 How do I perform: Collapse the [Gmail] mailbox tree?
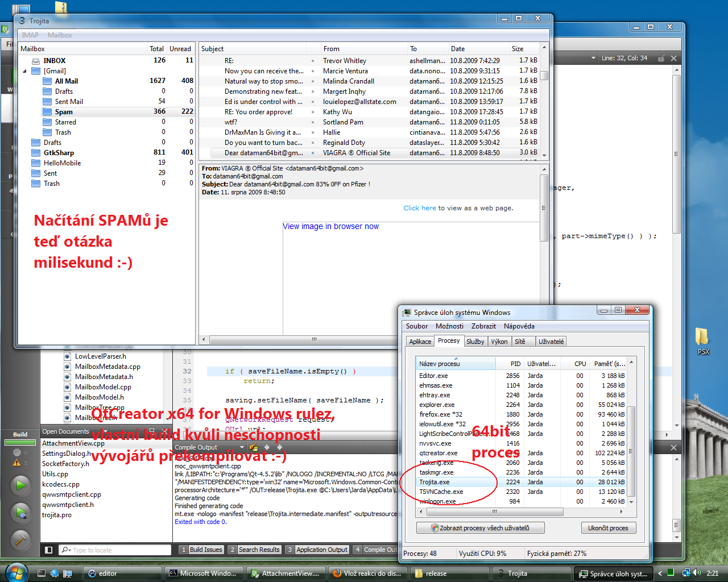[x=24, y=71]
